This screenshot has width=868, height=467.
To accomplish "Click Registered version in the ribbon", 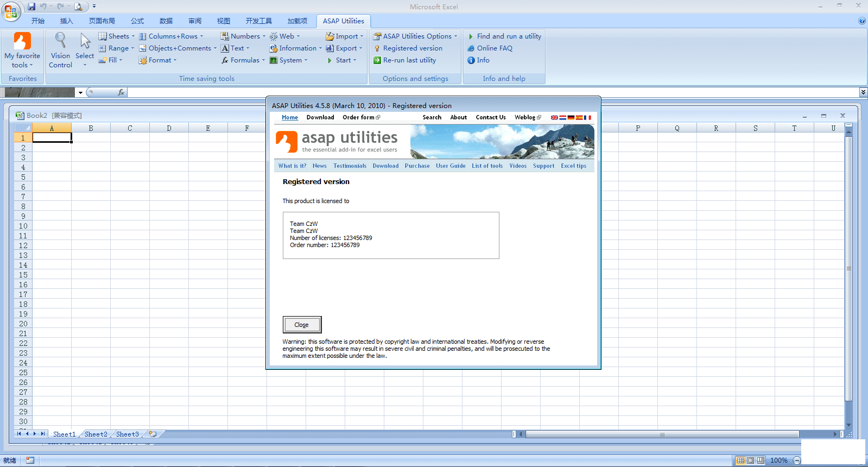I will pyautogui.click(x=408, y=48).
